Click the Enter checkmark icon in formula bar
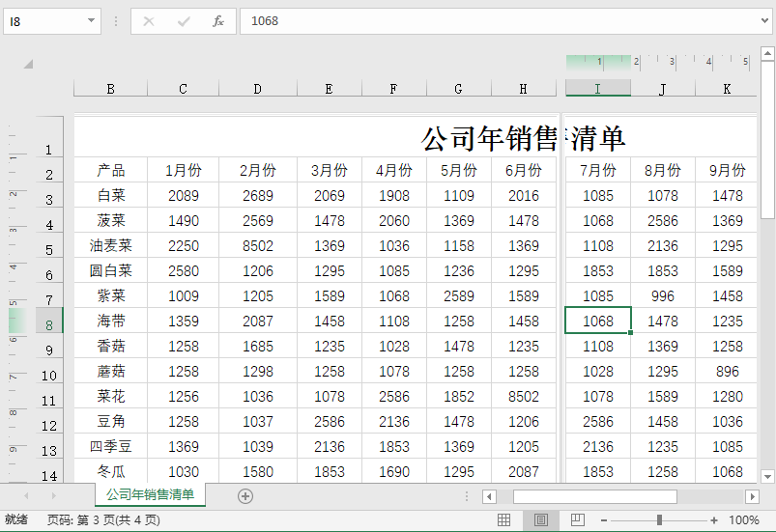This screenshot has height=532, width=776. click(x=184, y=21)
